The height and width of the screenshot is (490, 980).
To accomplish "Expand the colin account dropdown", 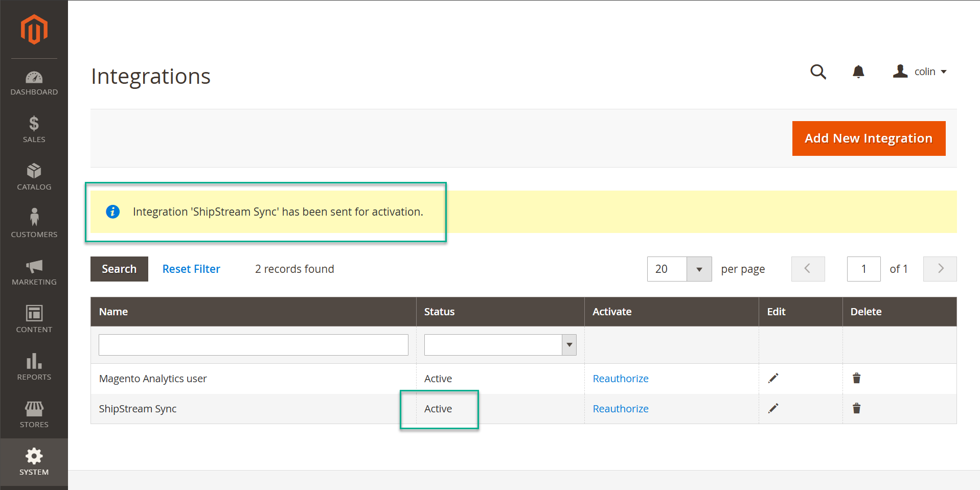I will [x=920, y=72].
